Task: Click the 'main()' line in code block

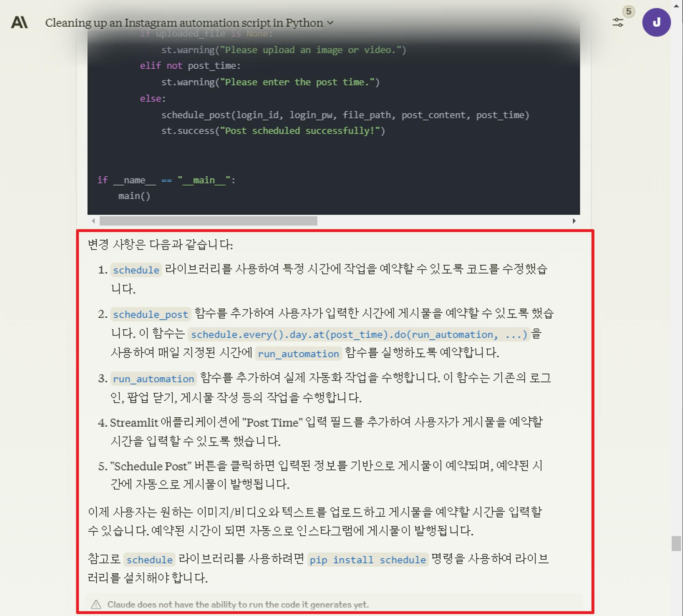Action: [x=134, y=196]
